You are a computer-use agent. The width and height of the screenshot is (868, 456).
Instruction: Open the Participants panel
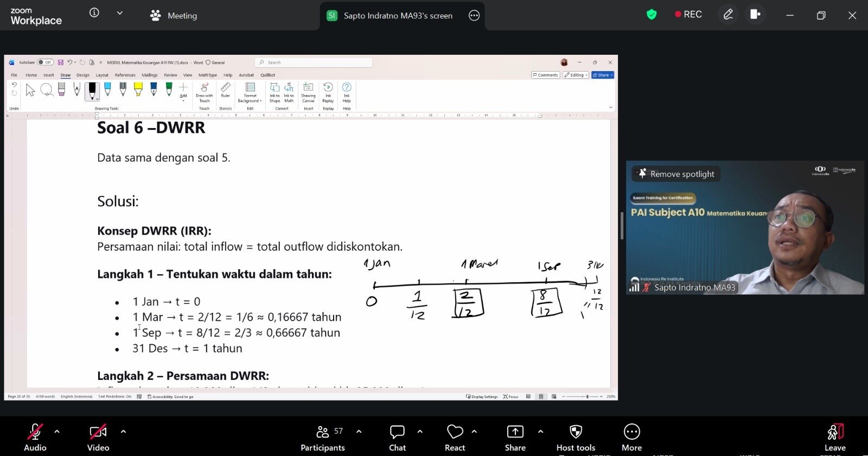pyautogui.click(x=323, y=437)
